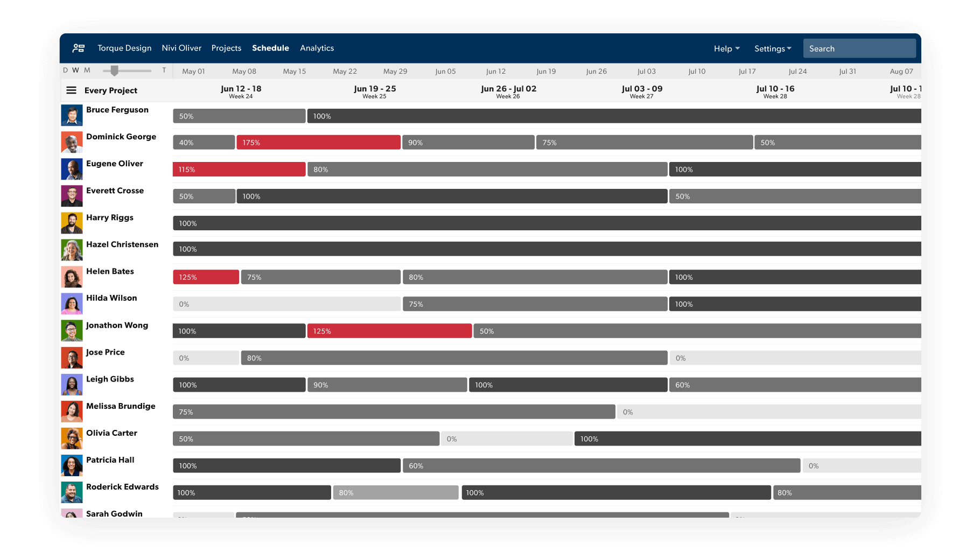
Task: Click Bruce Ferguson's profile avatar
Action: [x=72, y=115]
